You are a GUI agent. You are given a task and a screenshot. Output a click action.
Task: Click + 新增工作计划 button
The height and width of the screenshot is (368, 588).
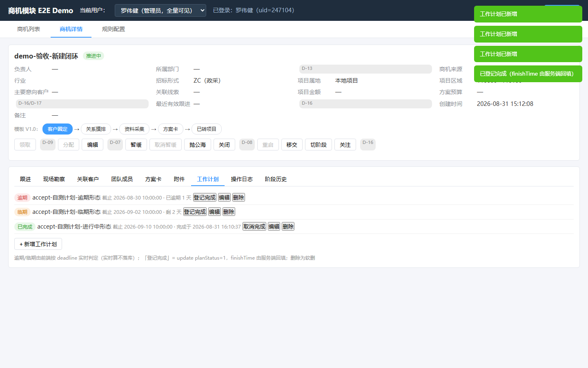click(38, 244)
